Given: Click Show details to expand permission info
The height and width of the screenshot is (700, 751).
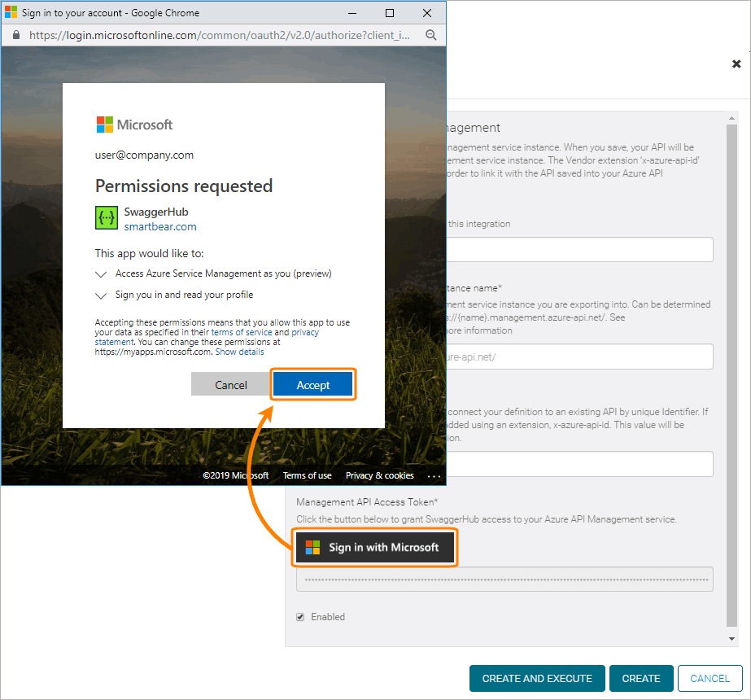Looking at the screenshot, I should [239, 352].
